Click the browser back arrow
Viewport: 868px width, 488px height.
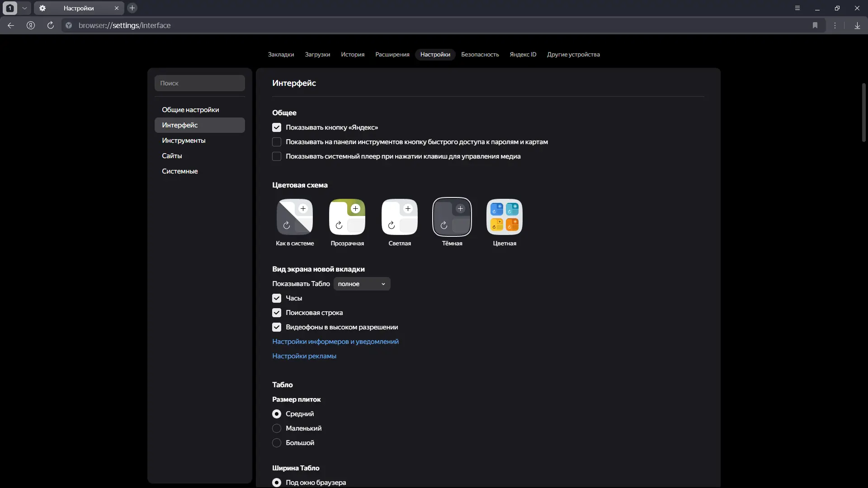pyautogui.click(x=11, y=25)
